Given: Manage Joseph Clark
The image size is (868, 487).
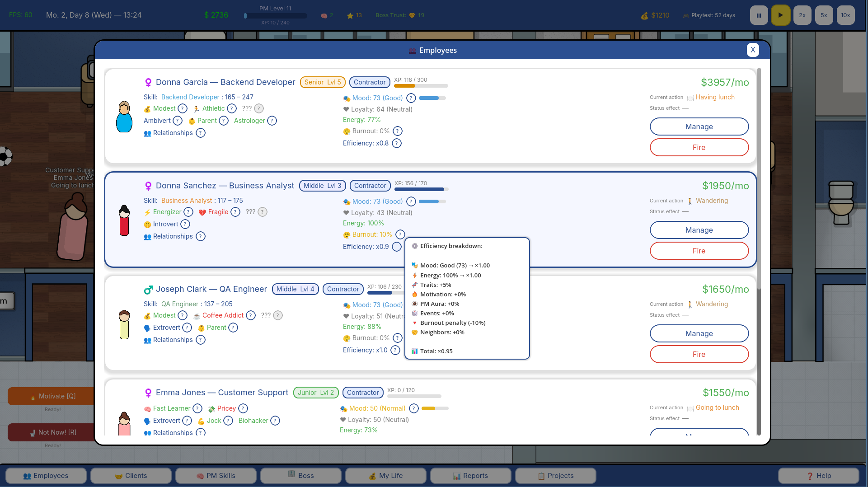Looking at the screenshot, I should click(699, 333).
